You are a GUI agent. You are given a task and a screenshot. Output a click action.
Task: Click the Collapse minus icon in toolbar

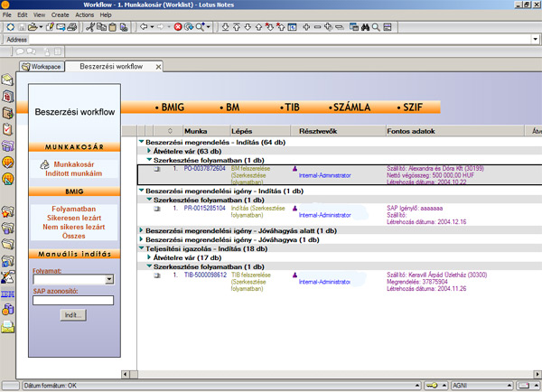317,27
